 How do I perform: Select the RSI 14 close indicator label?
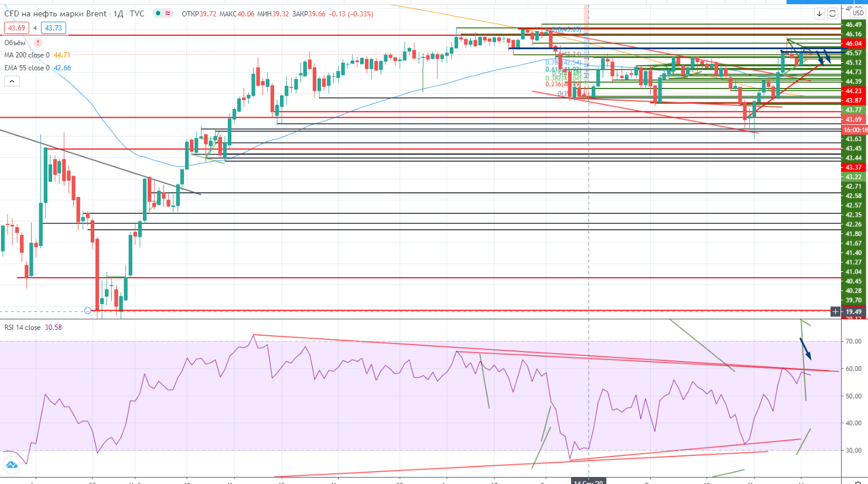pos(22,328)
